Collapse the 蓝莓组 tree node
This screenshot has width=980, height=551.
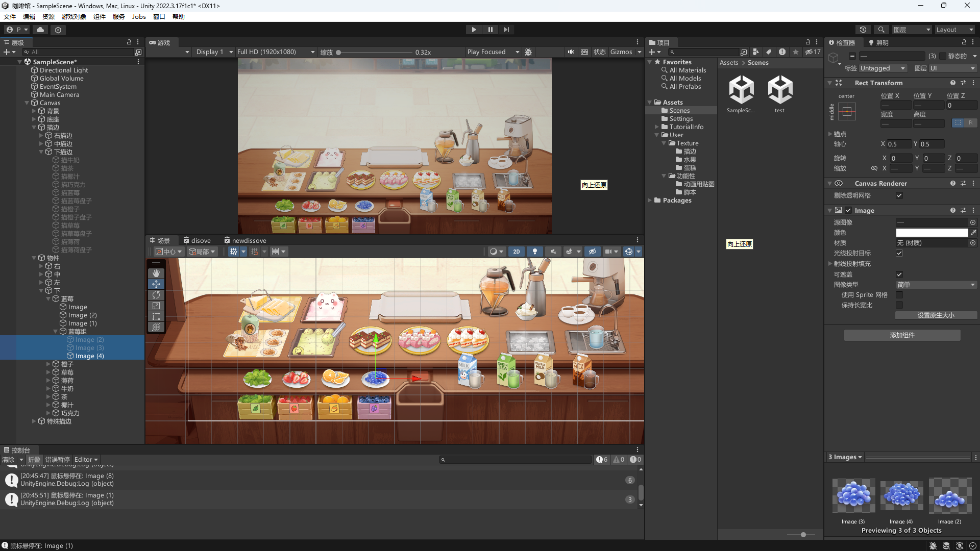pyautogui.click(x=56, y=332)
